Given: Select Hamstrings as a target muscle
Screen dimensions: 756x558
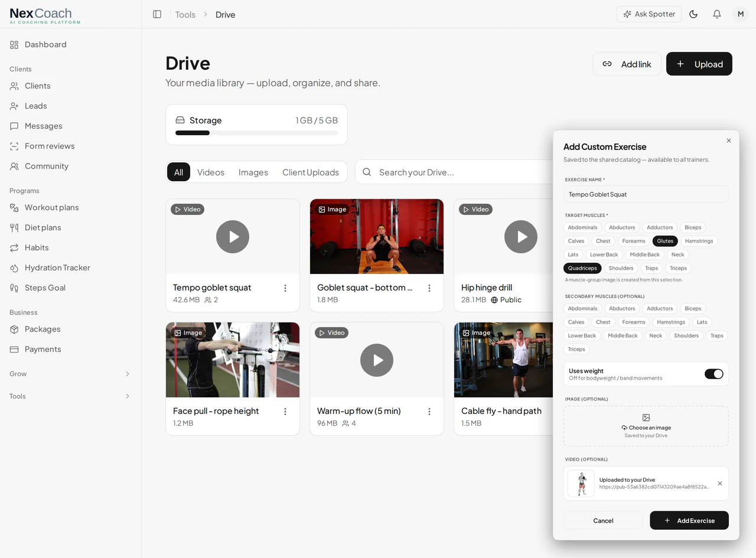Looking at the screenshot, I should click(x=699, y=241).
